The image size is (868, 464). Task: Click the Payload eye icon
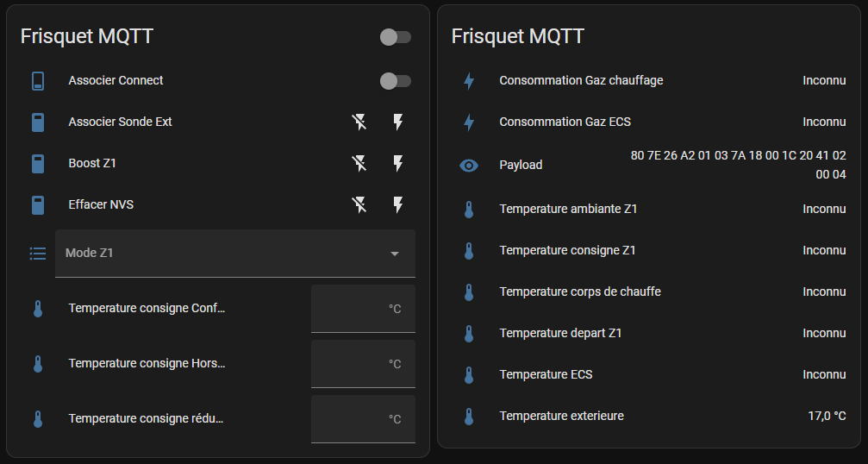pos(469,165)
